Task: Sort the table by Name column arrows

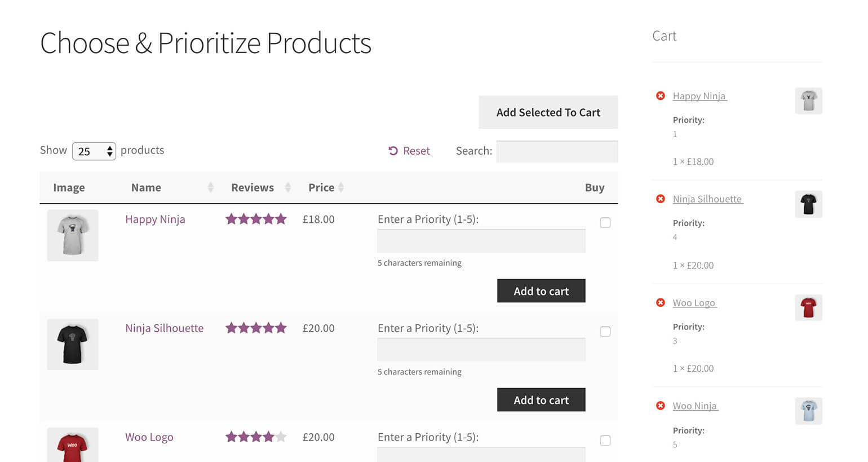Action: 210,187
